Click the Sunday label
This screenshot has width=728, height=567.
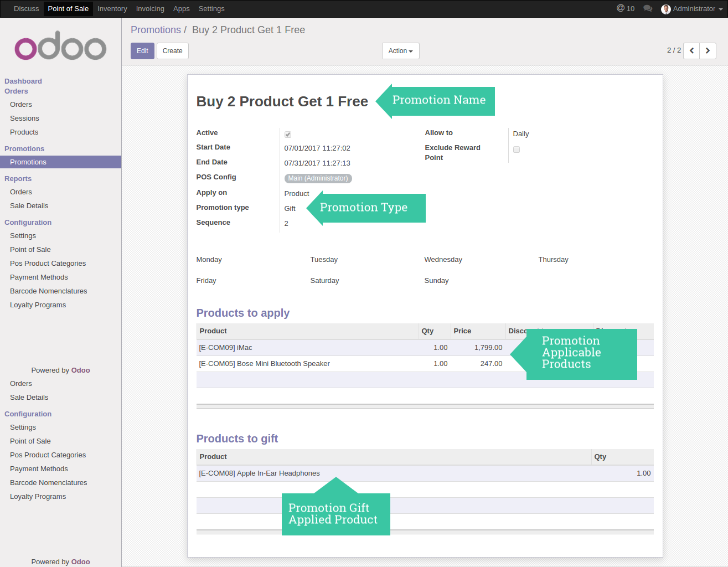pyautogui.click(x=437, y=281)
